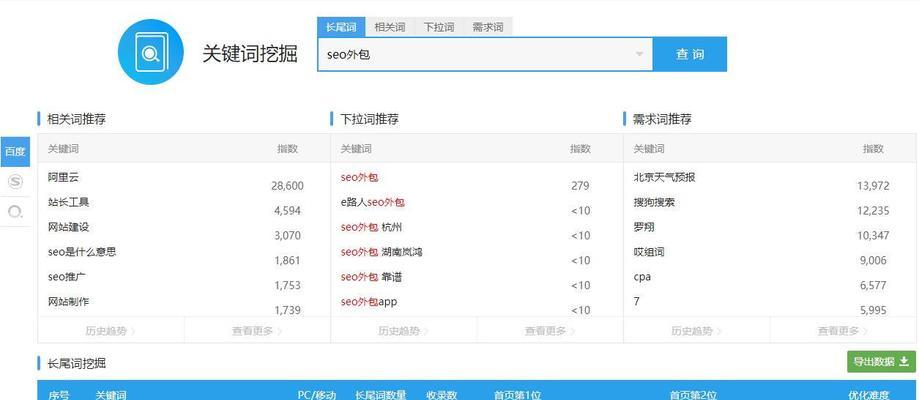Open 历史趋势 under 下拉词推荐

coord(404,331)
